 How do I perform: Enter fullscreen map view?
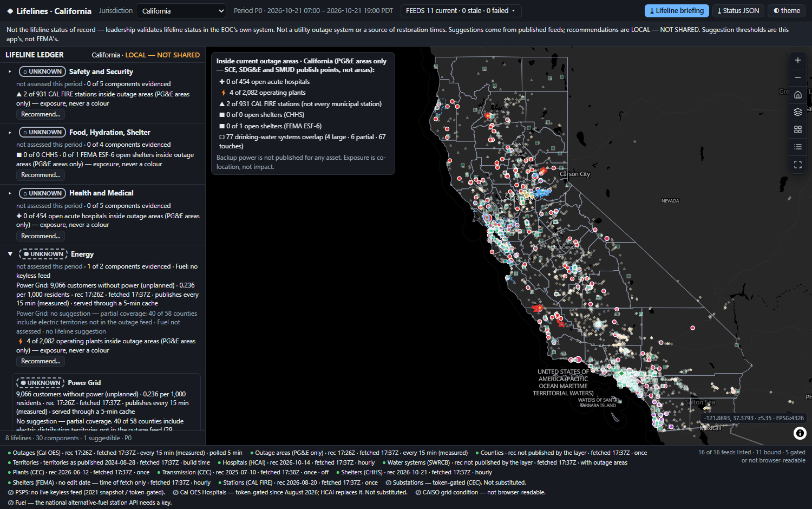click(x=797, y=165)
